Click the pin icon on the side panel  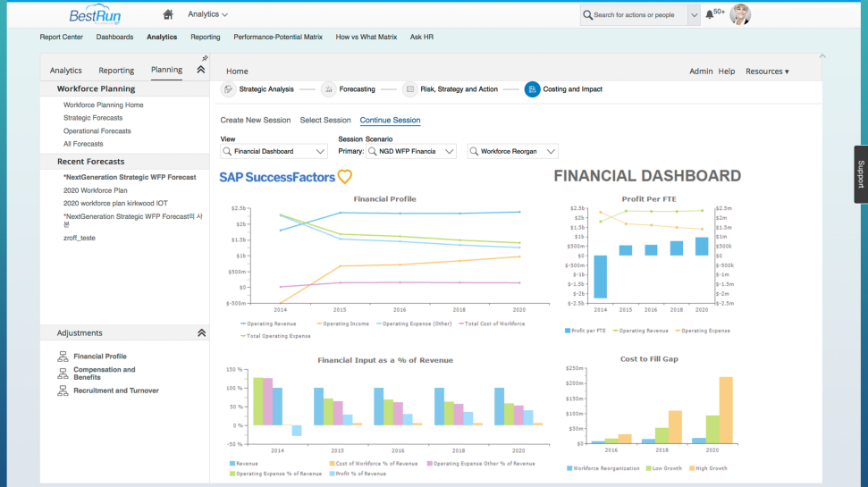[x=205, y=58]
